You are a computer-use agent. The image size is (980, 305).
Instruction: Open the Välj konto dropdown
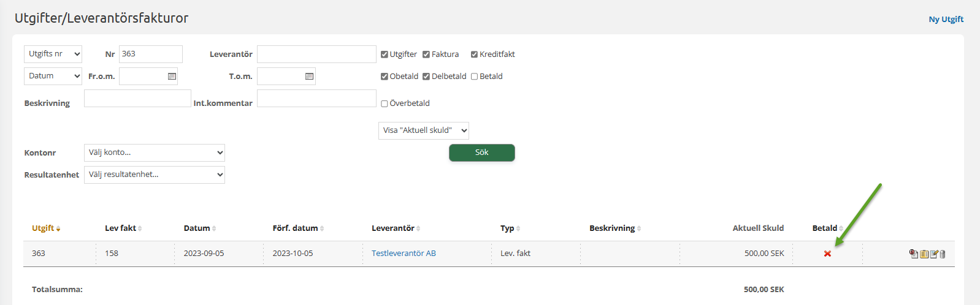[x=155, y=152]
